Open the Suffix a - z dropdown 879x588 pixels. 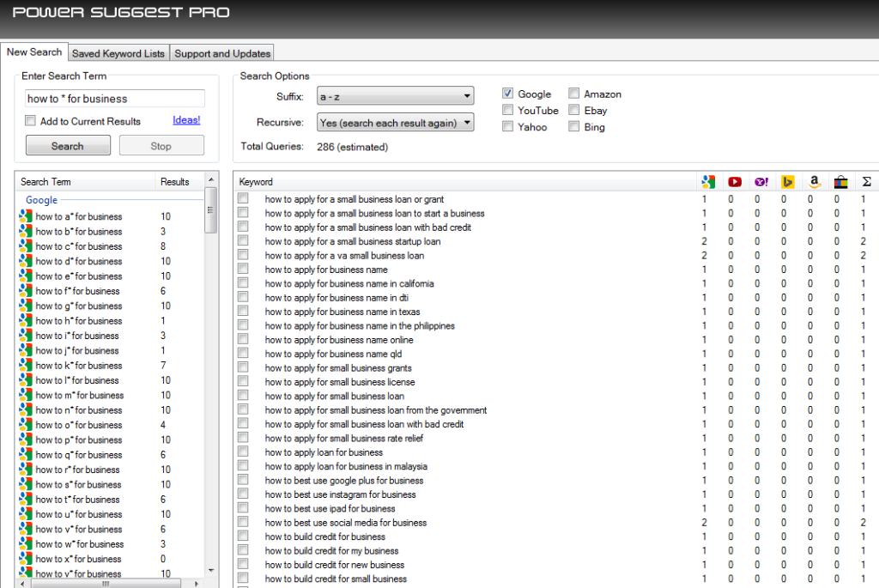pyautogui.click(x=395, y=96)
